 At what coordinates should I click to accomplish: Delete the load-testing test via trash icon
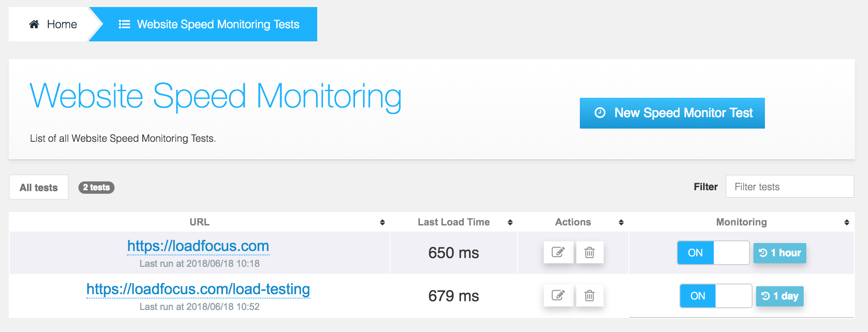tap(589, 295)
